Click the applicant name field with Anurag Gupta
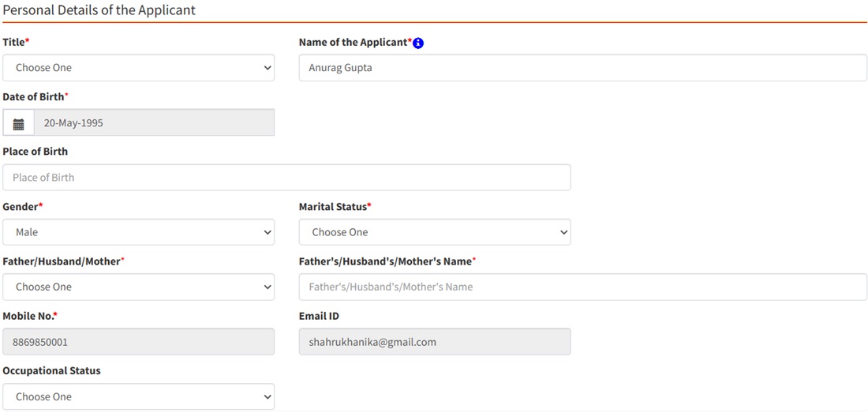 tap(582, 68)
